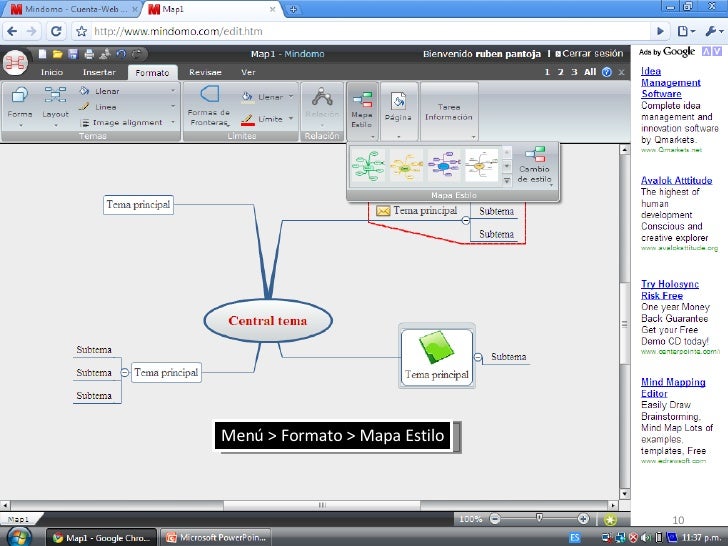The image size is (728, 546).
Task: Switch to the Ver ribbon tab
Action: pos(248,72)
